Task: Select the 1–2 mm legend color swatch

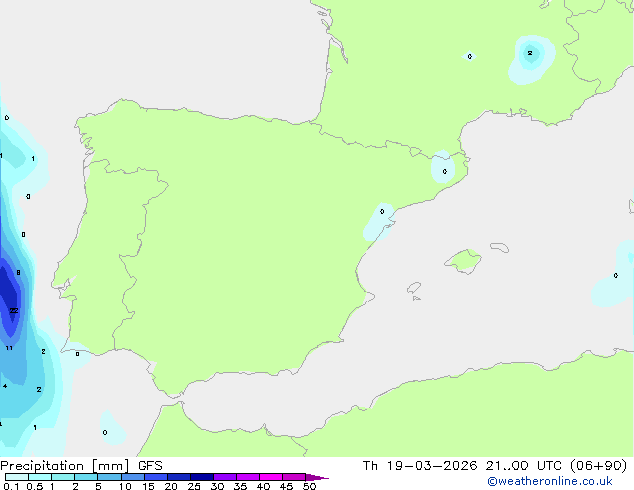Action: point(63,477)
